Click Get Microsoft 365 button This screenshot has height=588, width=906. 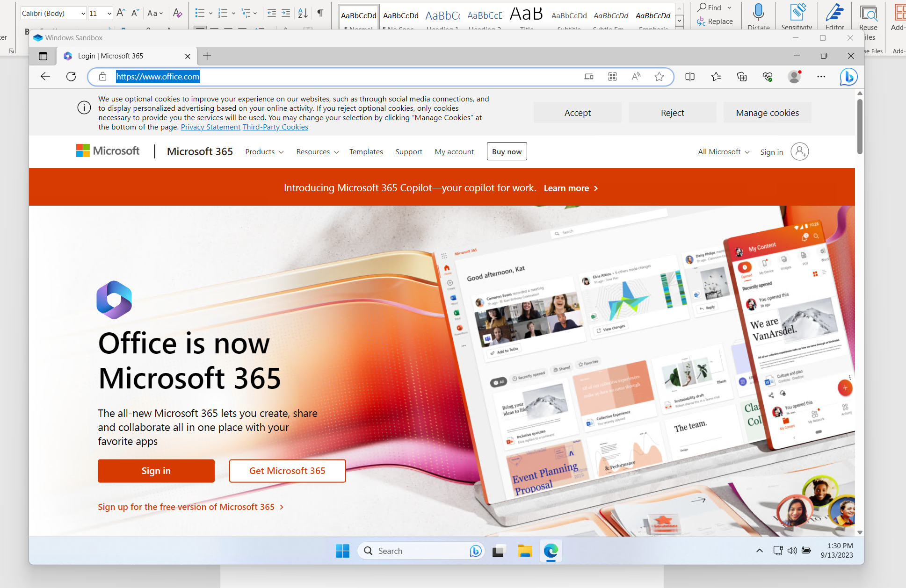(287, 471)
